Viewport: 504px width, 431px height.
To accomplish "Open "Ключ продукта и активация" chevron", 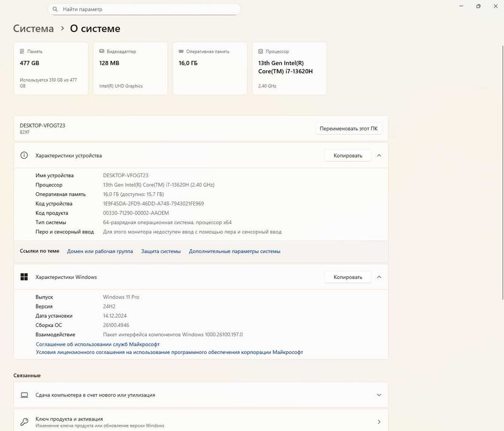I will point(379,422).
